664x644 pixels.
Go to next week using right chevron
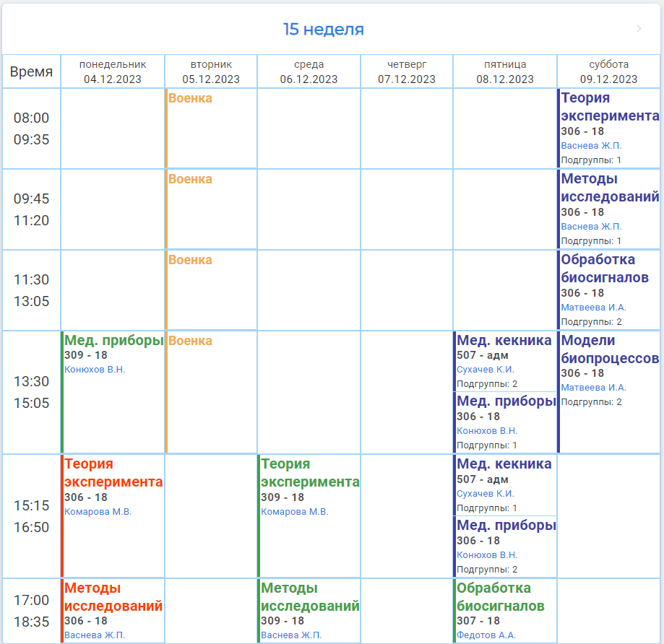pyautogui.click(x=639, y=29)
